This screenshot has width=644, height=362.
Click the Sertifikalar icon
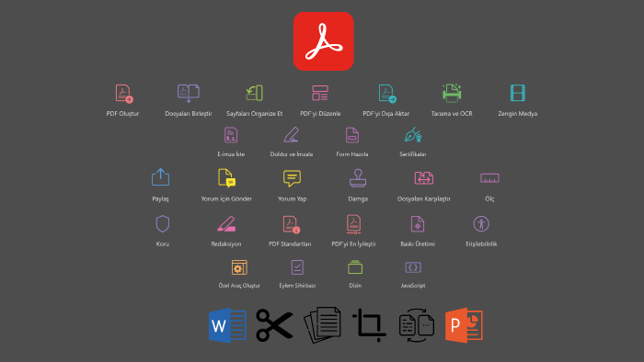point(413,134)
